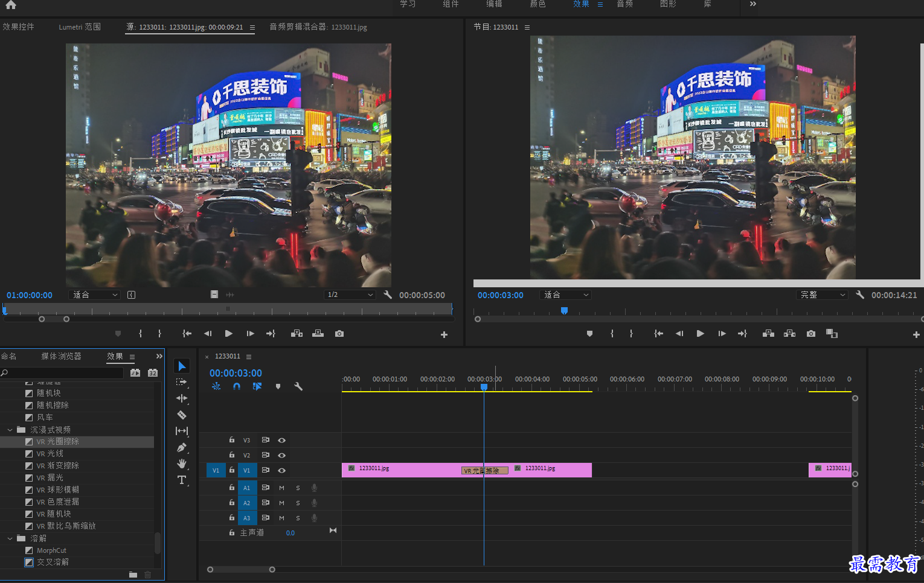The width and height of the screenshot is (924, 583).
Task: Select the Razor tool
Action: point(182,415)
